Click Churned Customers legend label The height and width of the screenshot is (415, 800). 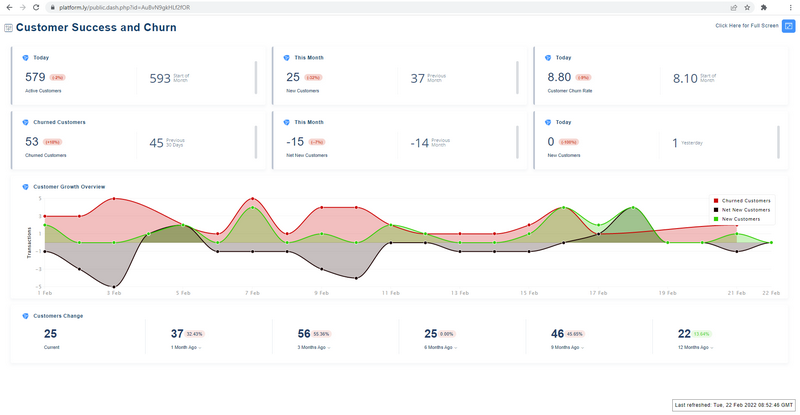[746, 201]
